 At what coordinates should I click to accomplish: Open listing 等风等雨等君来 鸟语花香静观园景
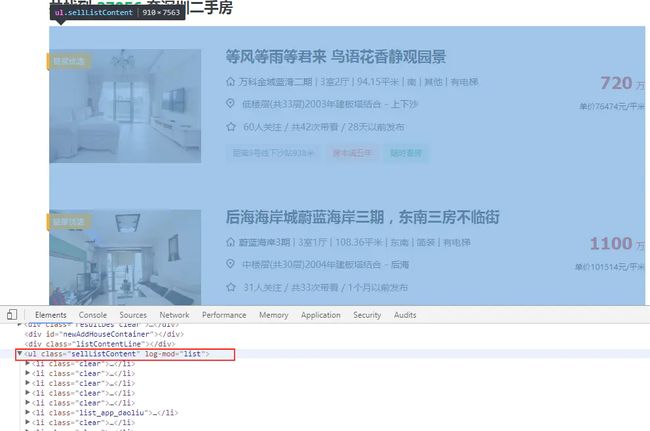click(336, 57)
